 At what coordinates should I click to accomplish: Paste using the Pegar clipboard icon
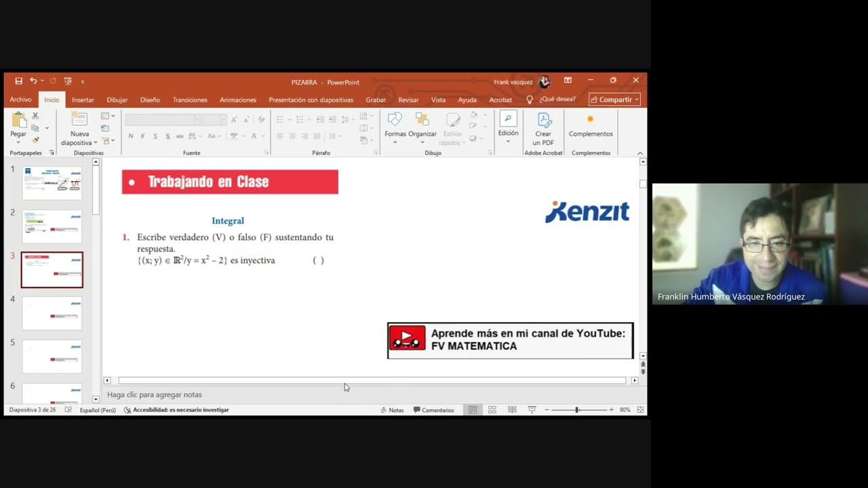[x=18, y=120]
